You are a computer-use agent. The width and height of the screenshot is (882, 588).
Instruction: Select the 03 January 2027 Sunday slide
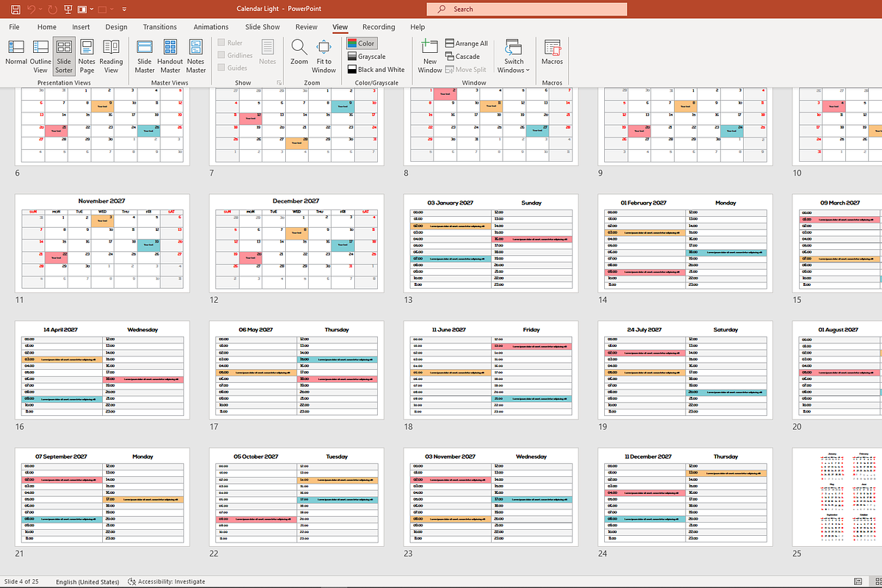point(490,243)
